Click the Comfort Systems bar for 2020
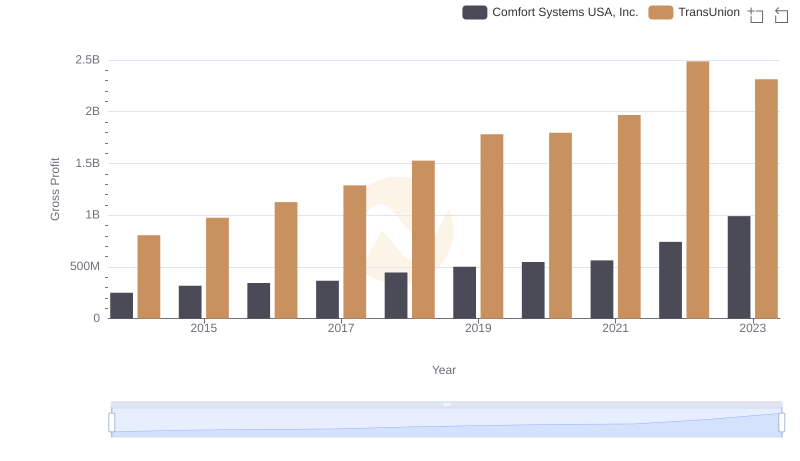The height and width of the screenshot is (461, 800). pos(533,290)
